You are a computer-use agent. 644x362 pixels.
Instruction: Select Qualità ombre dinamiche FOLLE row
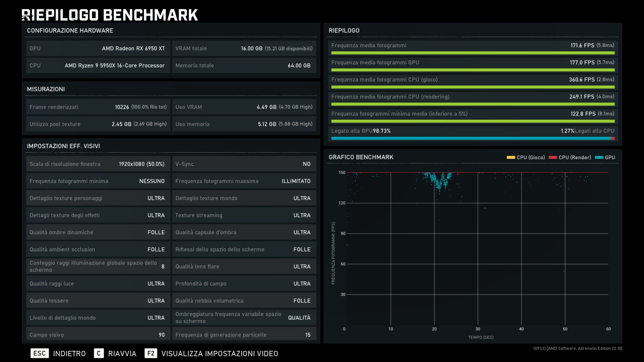click(x=98, y=232)
